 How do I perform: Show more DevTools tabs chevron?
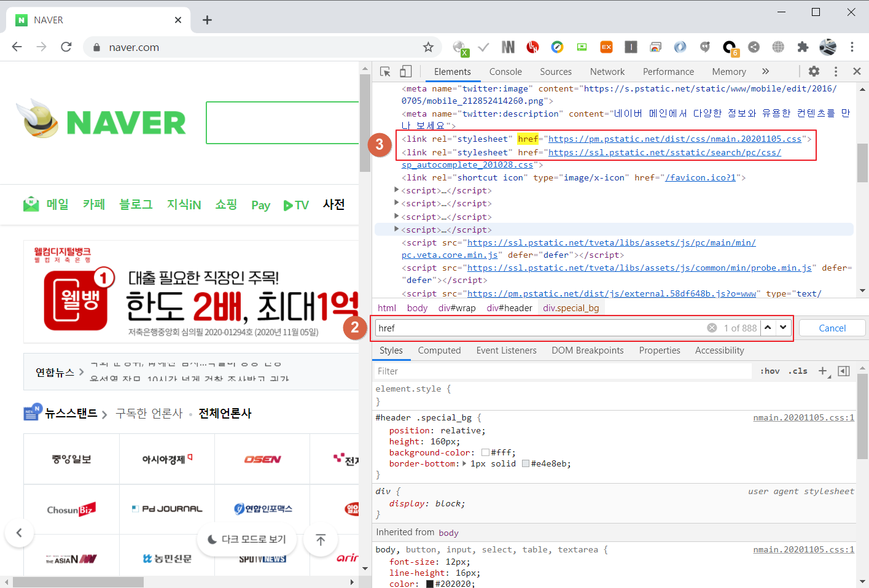[x=765, y=71]
